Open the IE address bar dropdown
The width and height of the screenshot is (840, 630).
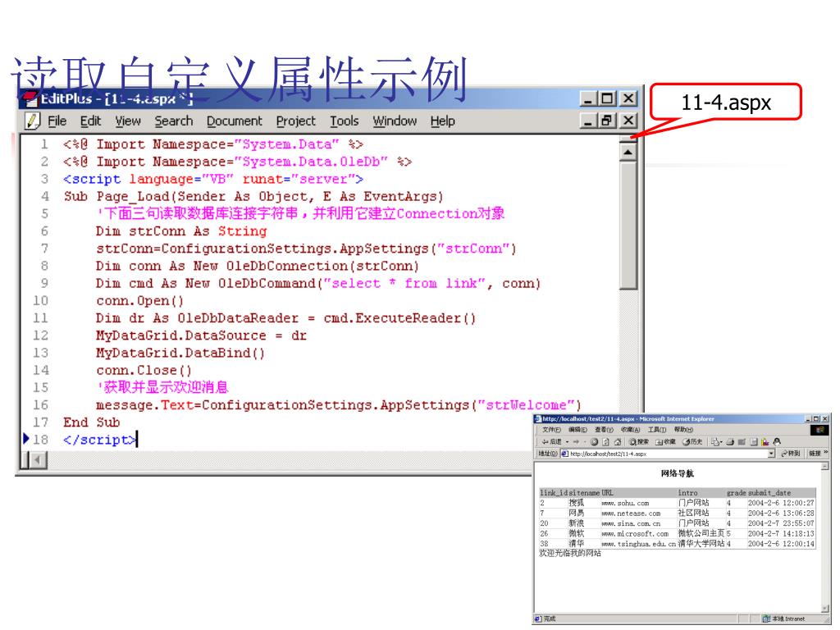pyautogui.click(x=771, y=454)
